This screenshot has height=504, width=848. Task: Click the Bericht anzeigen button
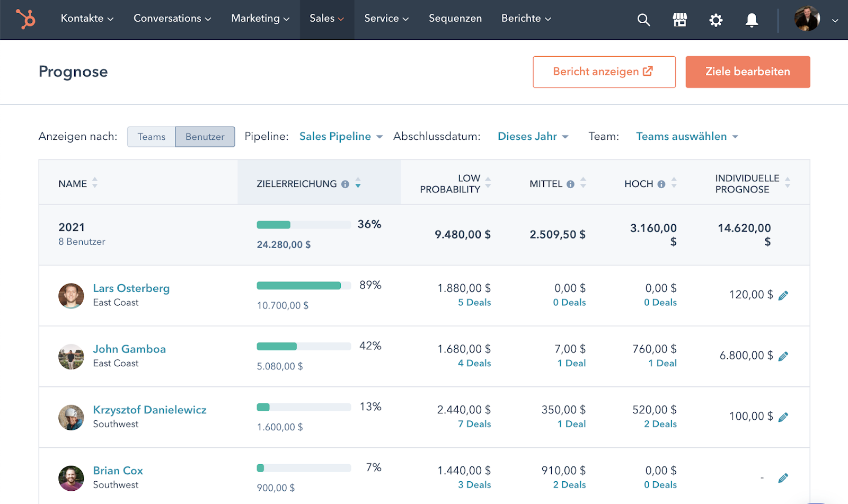[604, 72]
